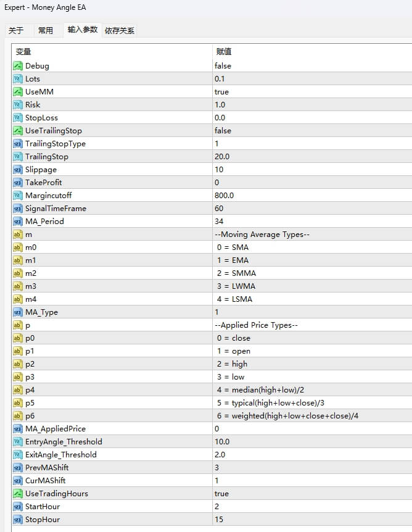Click the Margincutoff variable icon
Screen dimensions: 412x532
18,196
